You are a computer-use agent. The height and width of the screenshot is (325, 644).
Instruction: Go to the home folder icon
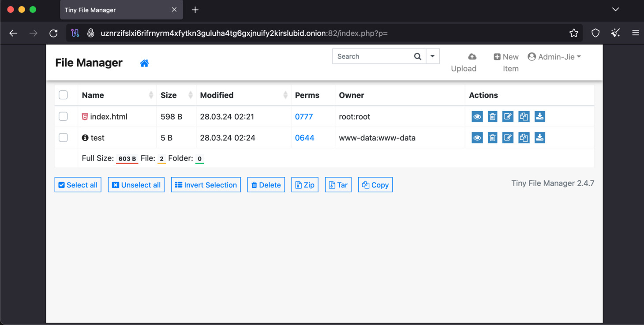pyautogui.click(x=144, y=63)
